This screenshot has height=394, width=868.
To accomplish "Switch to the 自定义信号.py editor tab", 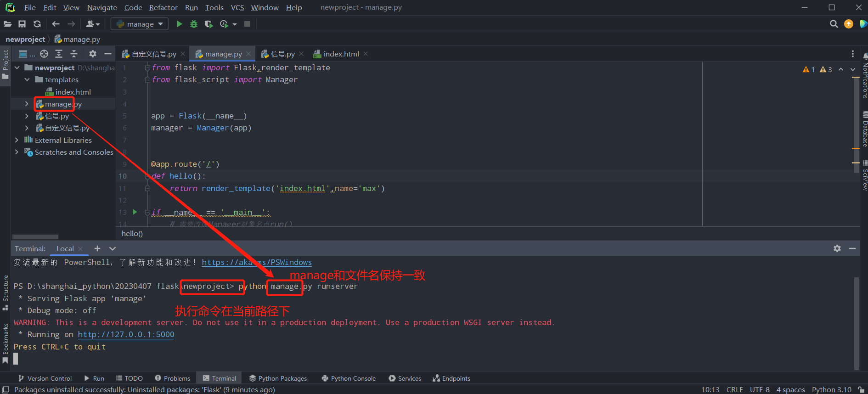I will click(149, 54).
